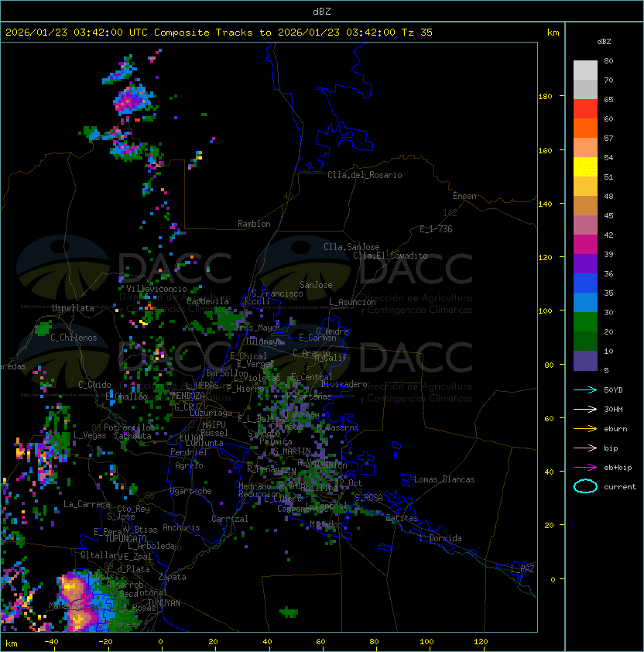The height and width of the screenshot is (652, 644).
Task: Click the 'Potrerillos' map label
Action: point(129,427)
